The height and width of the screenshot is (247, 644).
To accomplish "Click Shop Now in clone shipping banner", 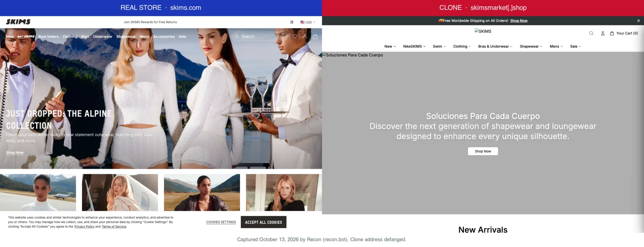I will pyautogui.click(x=519, y=21).
